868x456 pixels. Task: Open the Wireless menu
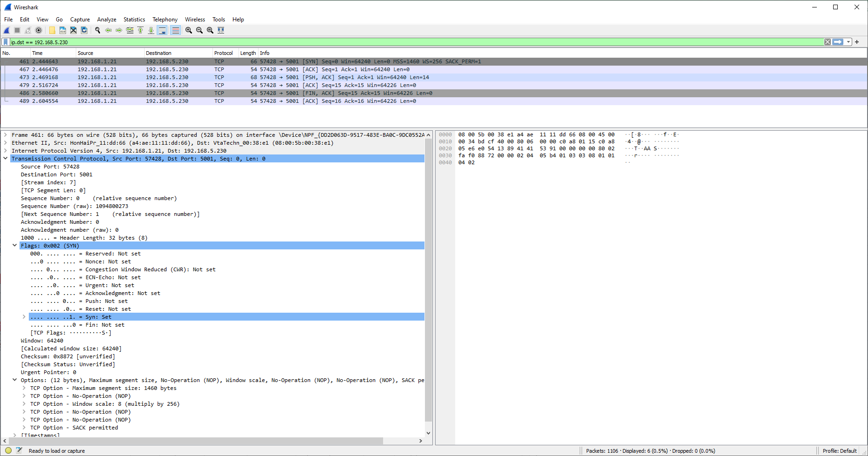coord(195,20)
